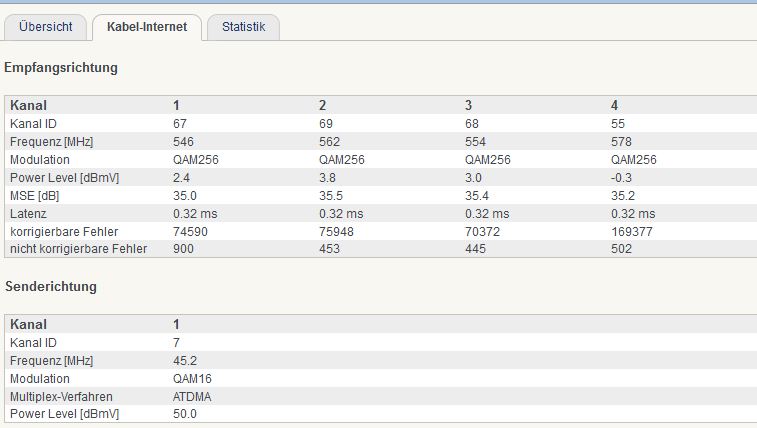Click upstream Power Level value 50.0
The width and height of the screenshot is (757, 428).
click(185, 414)
